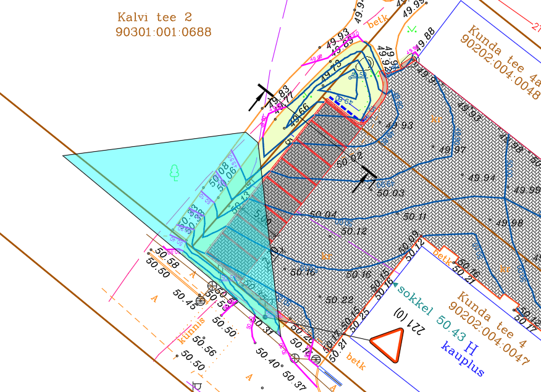Select the 50.22 elevation point label

coord(339,300)
